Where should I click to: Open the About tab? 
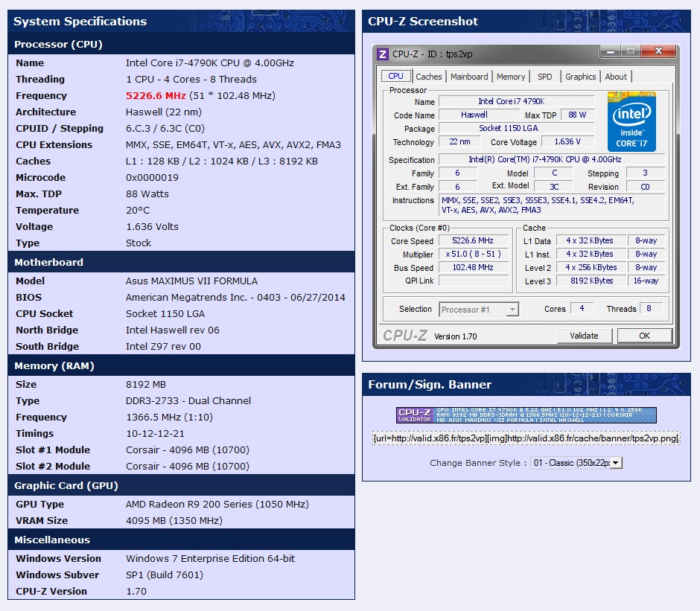(616, 77)
